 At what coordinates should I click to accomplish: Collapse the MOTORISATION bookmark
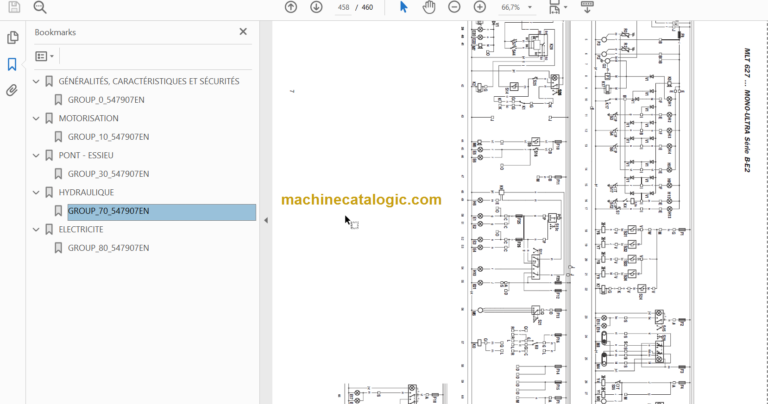(36, 119)
